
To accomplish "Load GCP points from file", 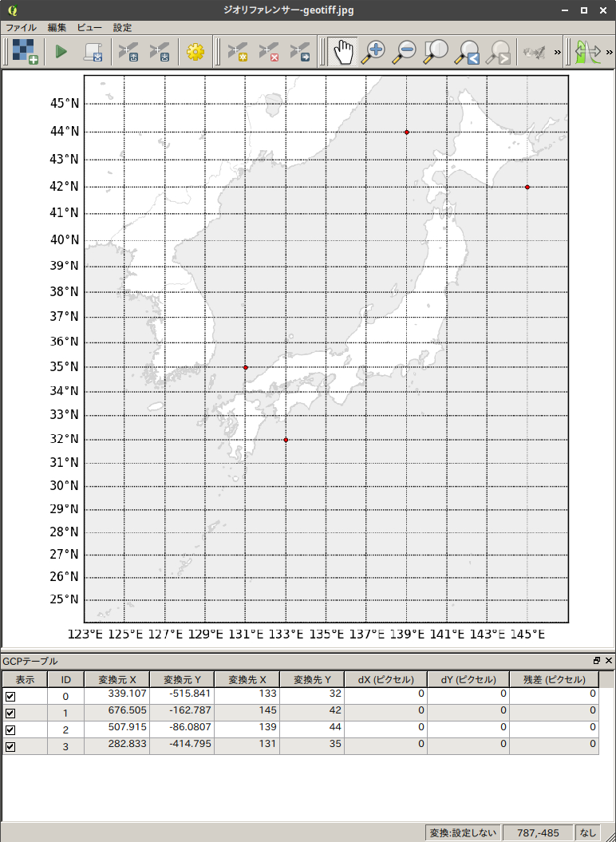I will [x=129, y=52].
